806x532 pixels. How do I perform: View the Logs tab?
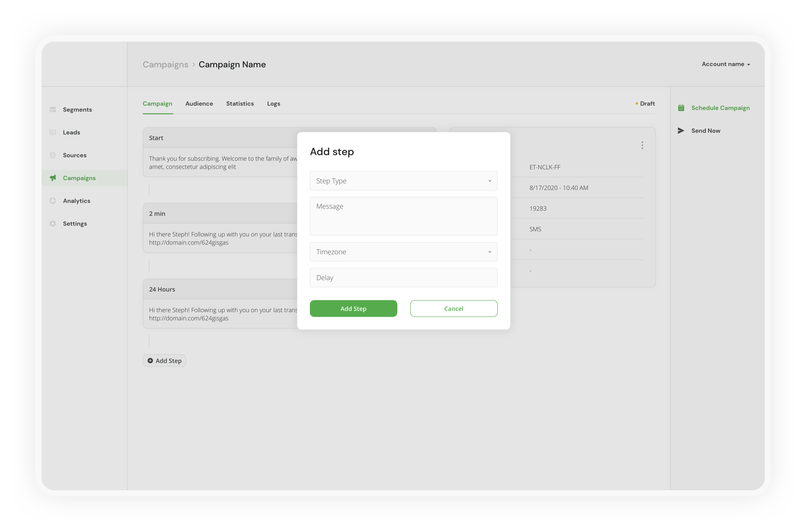click(273, 104)
